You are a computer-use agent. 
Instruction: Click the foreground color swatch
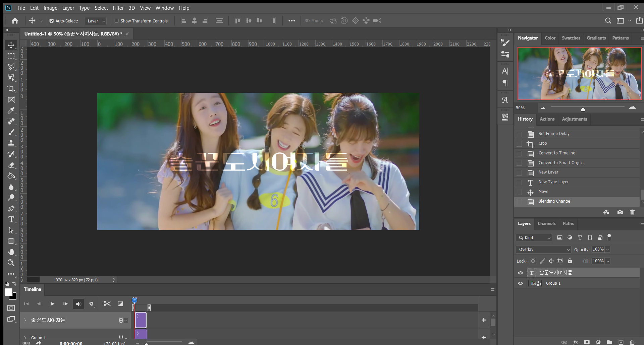(x=9, y=292)
